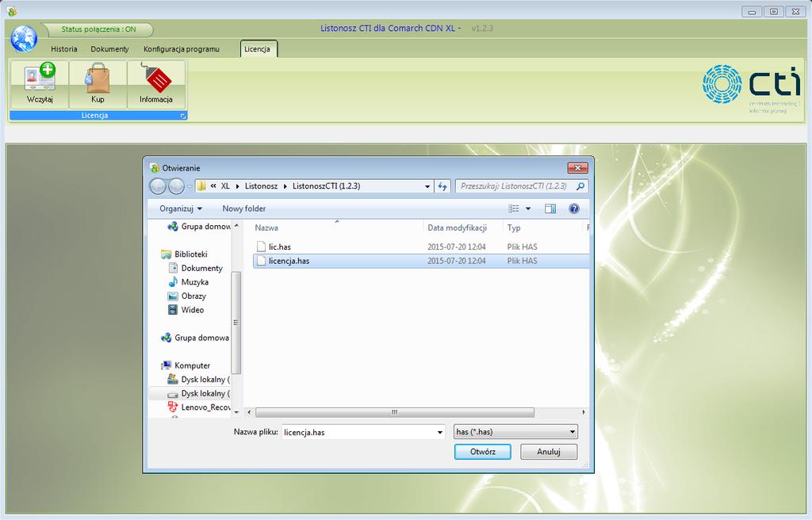Viewport: 812px width, 520px height.
Task: Click the Nazwa pliku text field
Action: point(358,432)
